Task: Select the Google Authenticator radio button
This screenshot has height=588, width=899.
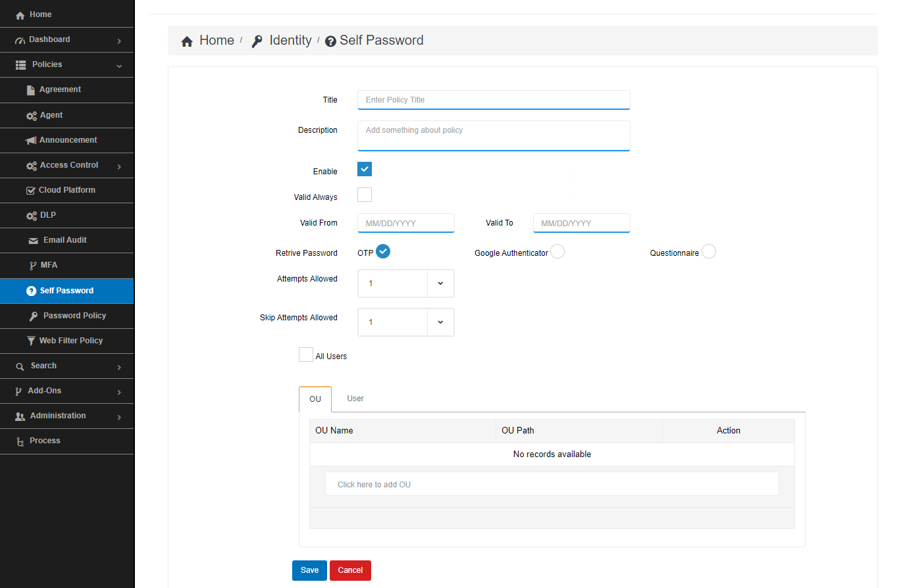Action: pyautogui.click(x=557, y=251)
